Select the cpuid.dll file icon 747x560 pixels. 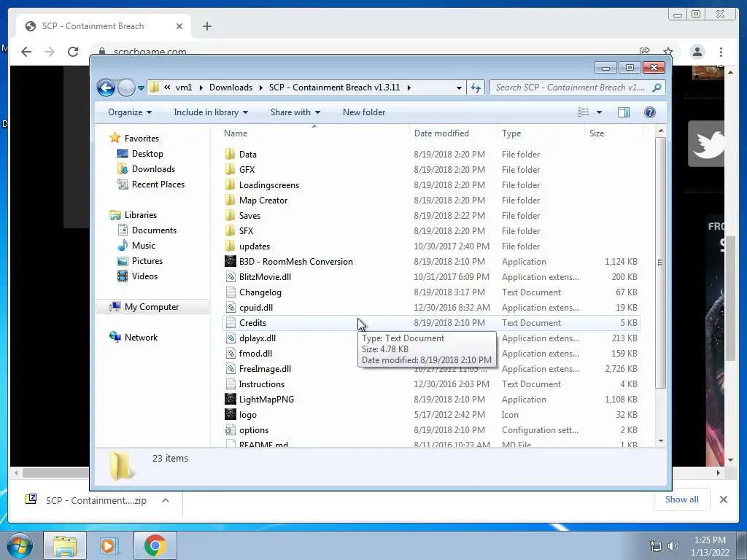tap(230, 308)
